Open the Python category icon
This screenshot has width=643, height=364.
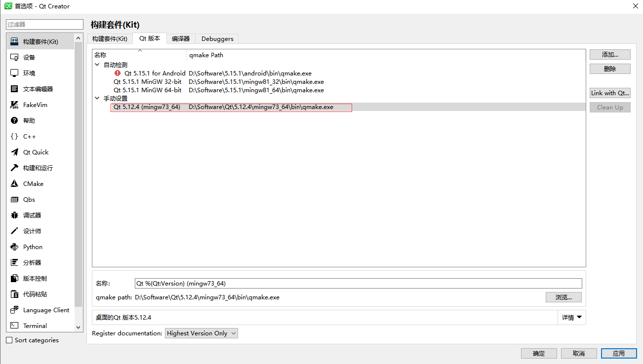pos(14,247)
